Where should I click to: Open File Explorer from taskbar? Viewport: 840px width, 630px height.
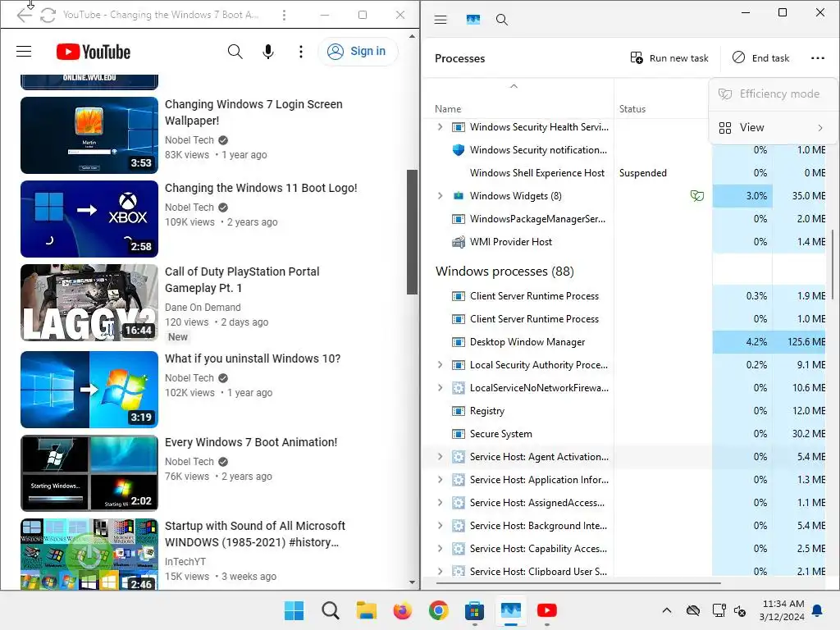[367, 610]
